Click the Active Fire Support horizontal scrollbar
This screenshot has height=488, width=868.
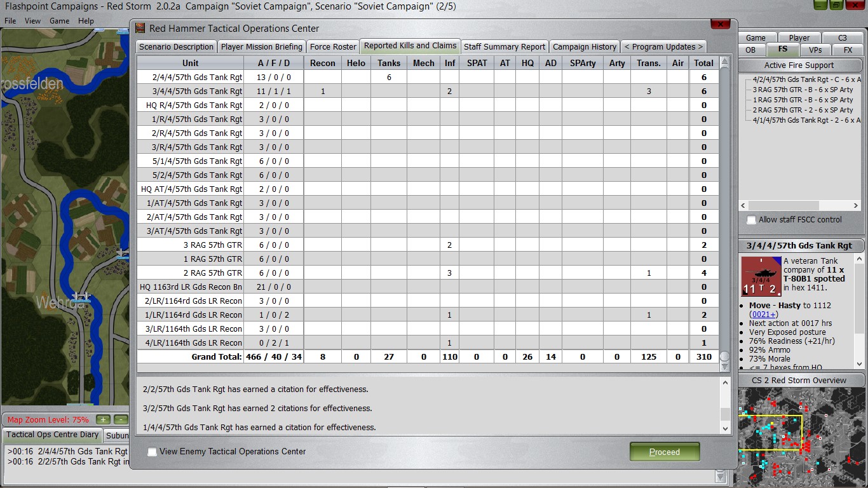click(799, 206)
